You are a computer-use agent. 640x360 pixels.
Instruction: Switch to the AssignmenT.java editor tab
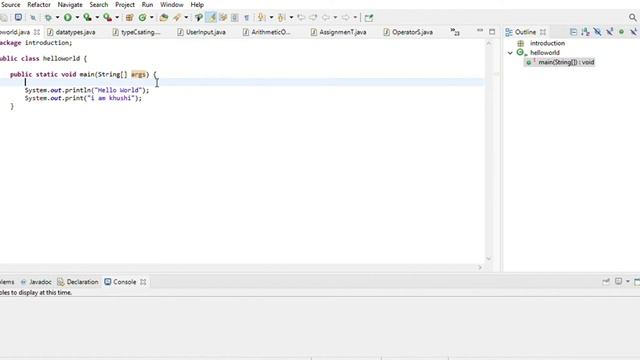[x=338, y=32]
